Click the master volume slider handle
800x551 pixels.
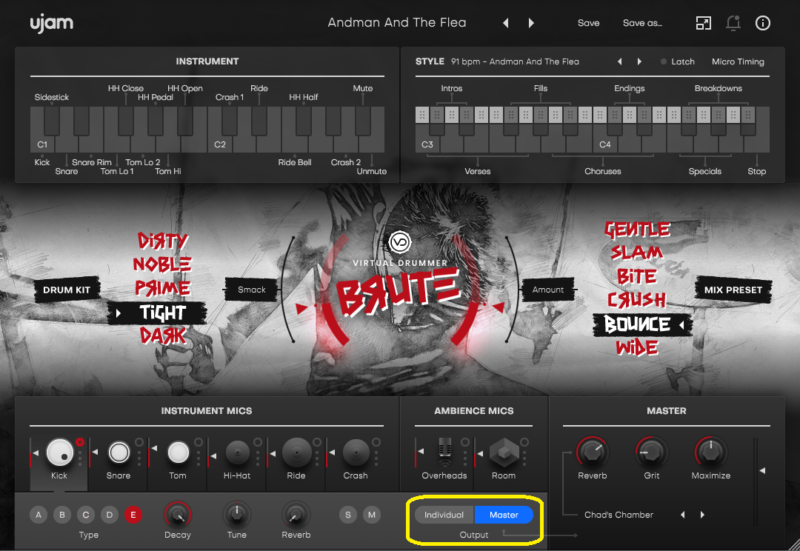pyautogui.click(x=762, y=470)
